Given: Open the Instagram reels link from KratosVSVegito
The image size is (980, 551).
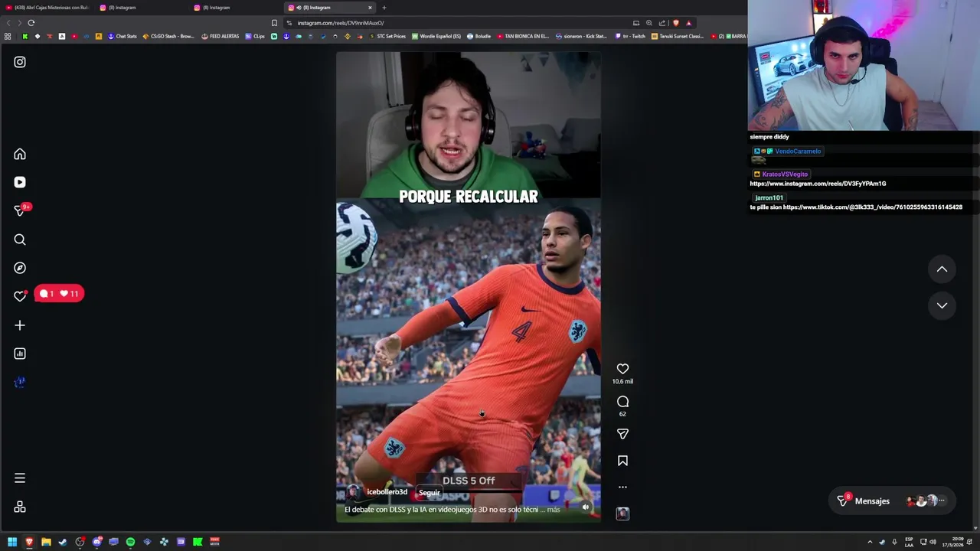Looking at the screenshot, I should 818,184.
